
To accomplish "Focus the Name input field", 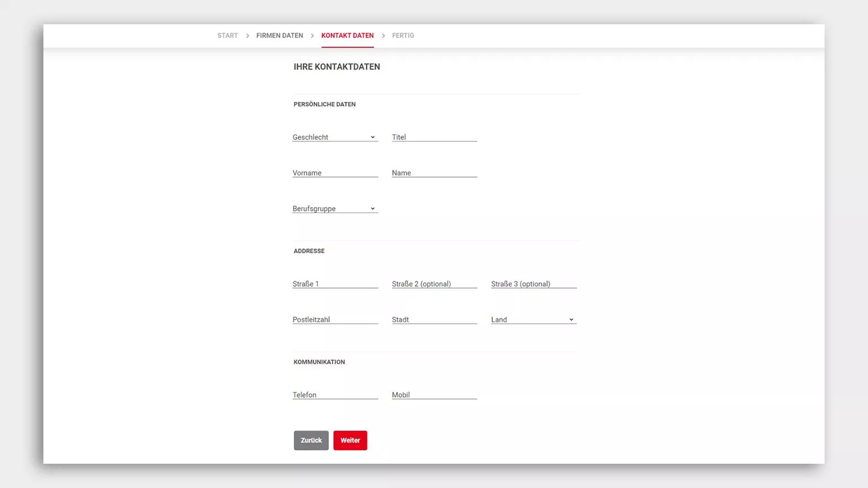I will [435, 173].
